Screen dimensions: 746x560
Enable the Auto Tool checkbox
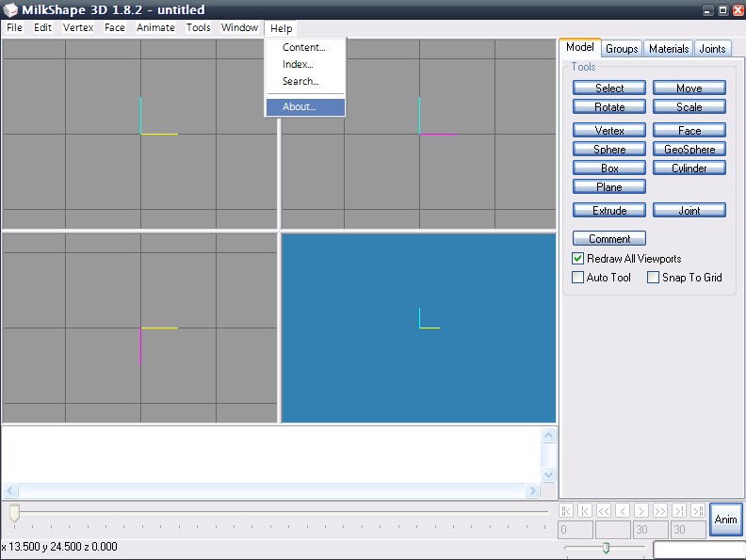pos(578,278)
